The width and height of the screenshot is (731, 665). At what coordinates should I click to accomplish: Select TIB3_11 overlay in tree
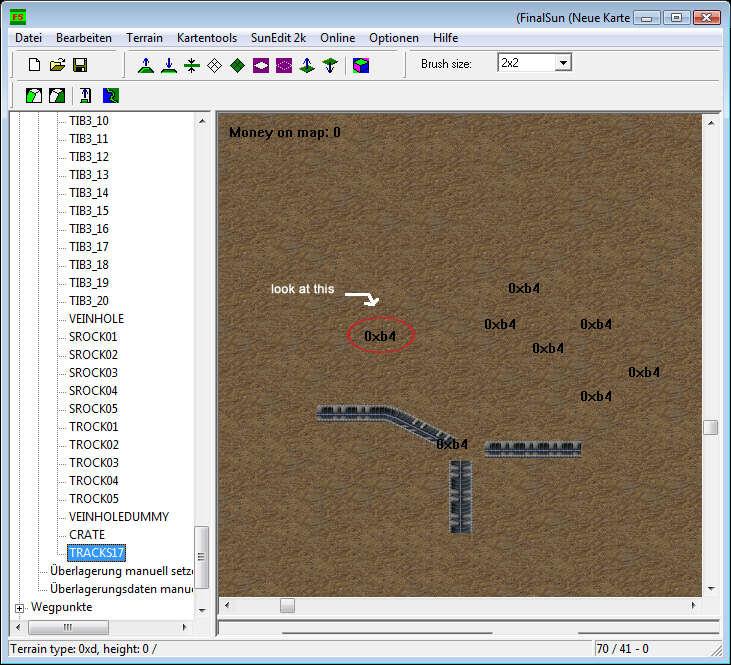(89, 139)
